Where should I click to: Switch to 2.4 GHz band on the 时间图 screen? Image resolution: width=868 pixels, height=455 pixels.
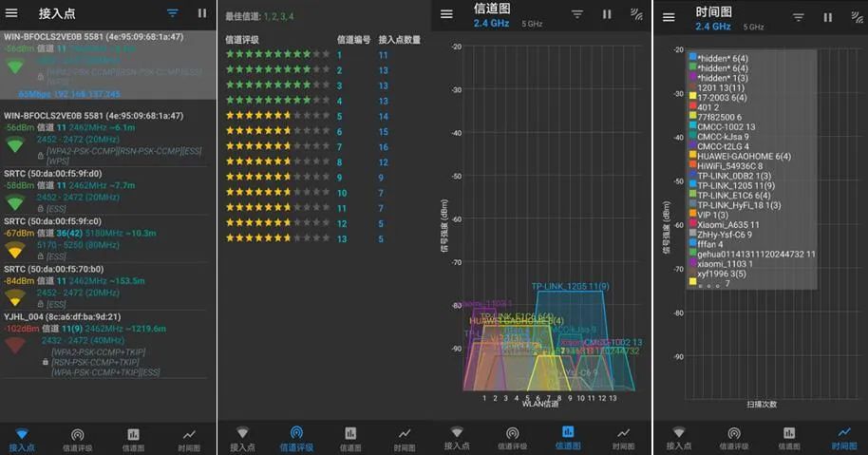[713, 26]
